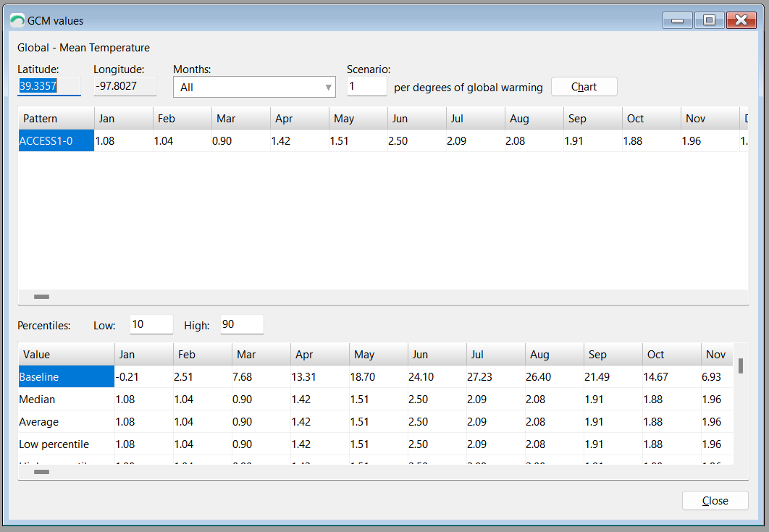769x532 pixels.
Task: Click the Pattern table's horizontal scrollbar thumb
Action: pyautogui.click(x=42, y=297)
